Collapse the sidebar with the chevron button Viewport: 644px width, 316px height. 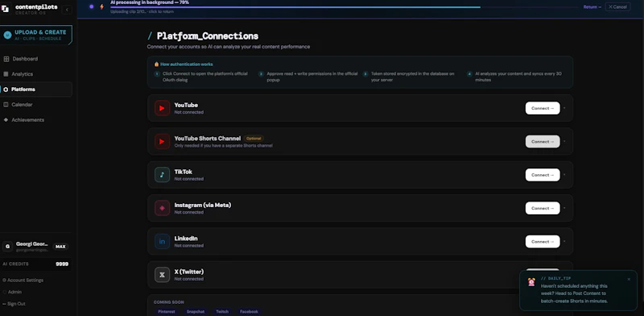pyautogui.click(x=67, y=10)
